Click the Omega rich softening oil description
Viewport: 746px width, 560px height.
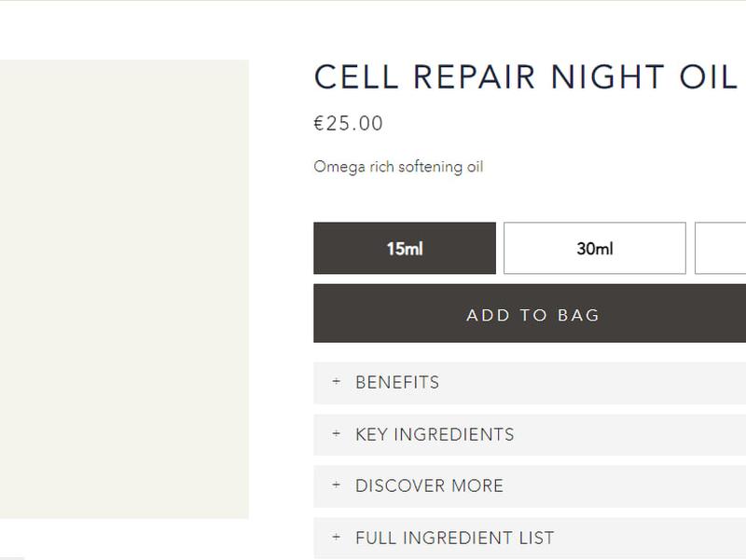(x=398, y=167)
